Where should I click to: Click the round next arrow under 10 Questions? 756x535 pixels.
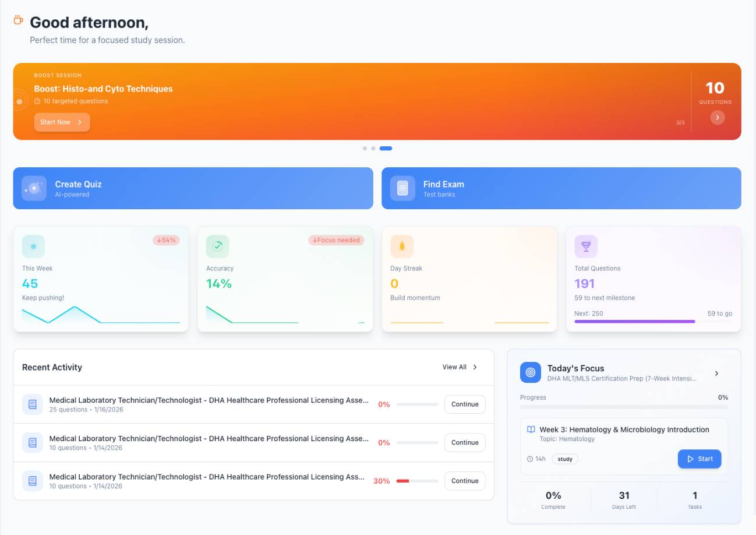718,117
